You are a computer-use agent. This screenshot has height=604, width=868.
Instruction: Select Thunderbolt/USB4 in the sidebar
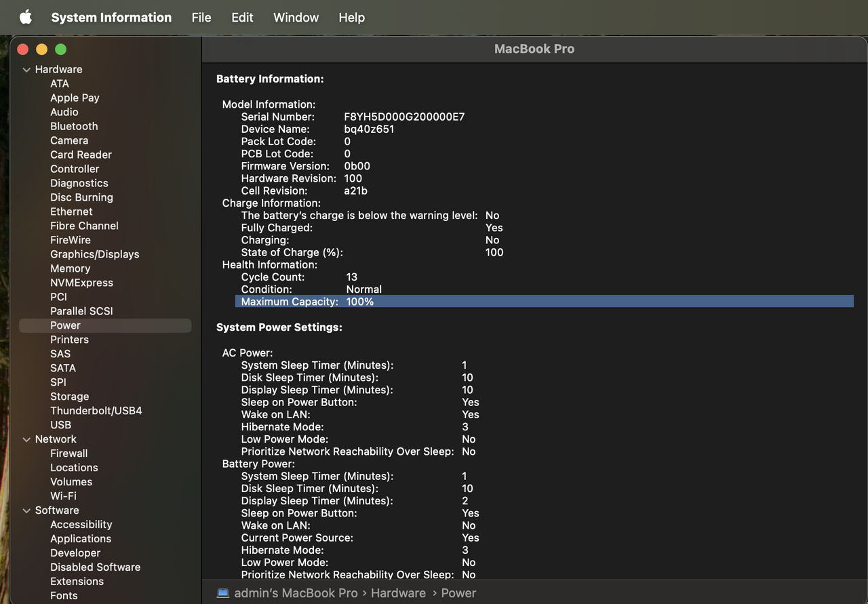[x=96, y=411]
